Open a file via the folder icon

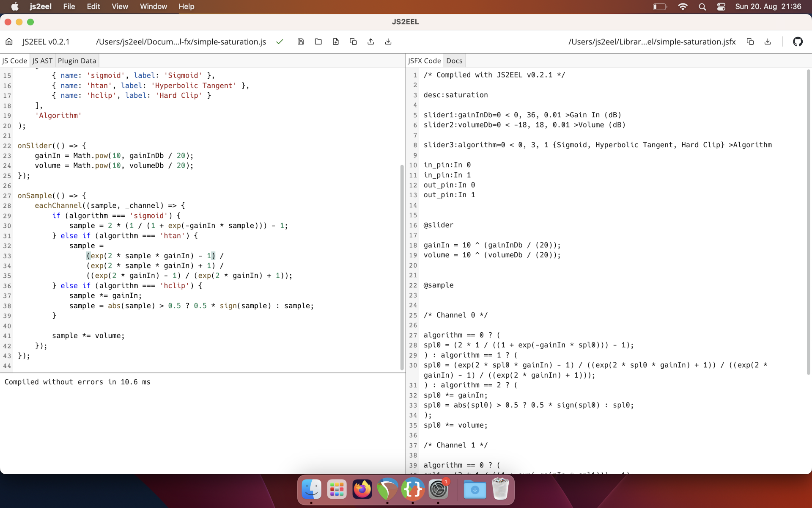pos(318,41)
